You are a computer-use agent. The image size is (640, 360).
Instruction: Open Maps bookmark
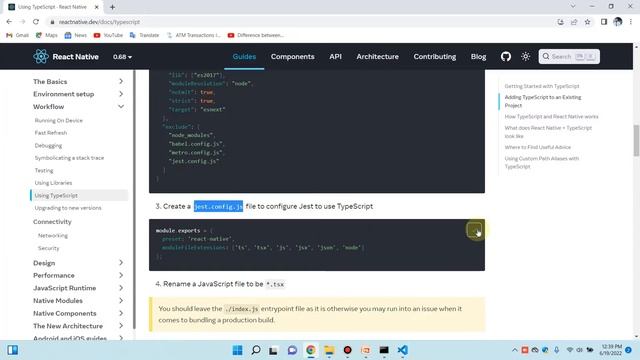(x=47, y=35)
